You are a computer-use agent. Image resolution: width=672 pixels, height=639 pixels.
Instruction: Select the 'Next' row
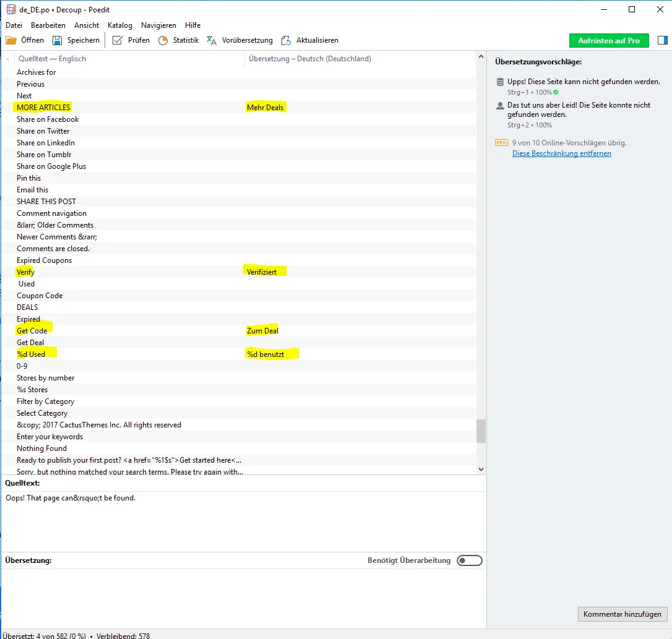pos(239,95)
